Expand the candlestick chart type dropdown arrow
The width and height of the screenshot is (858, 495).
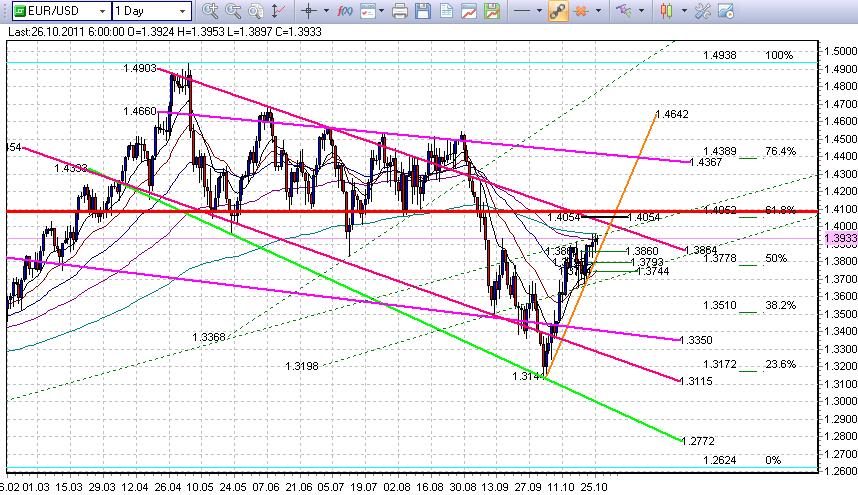click(x=684, y=10)
